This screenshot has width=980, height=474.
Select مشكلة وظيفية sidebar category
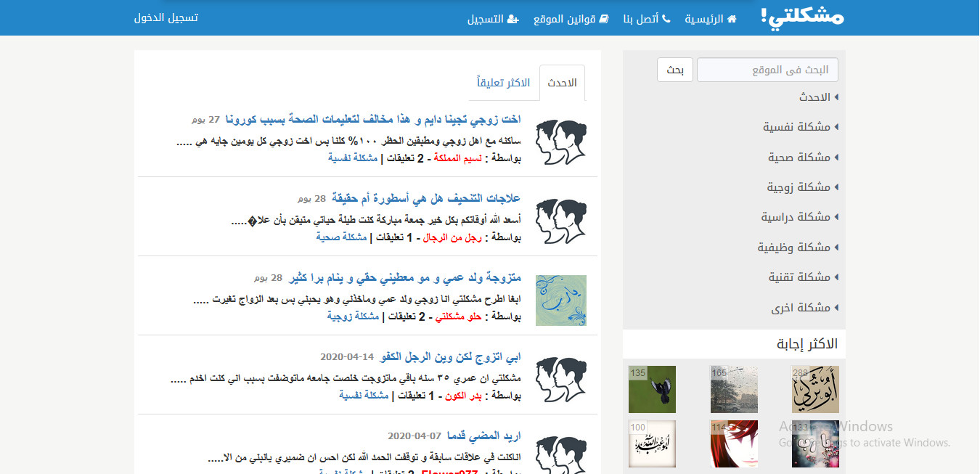coord(794,248)
